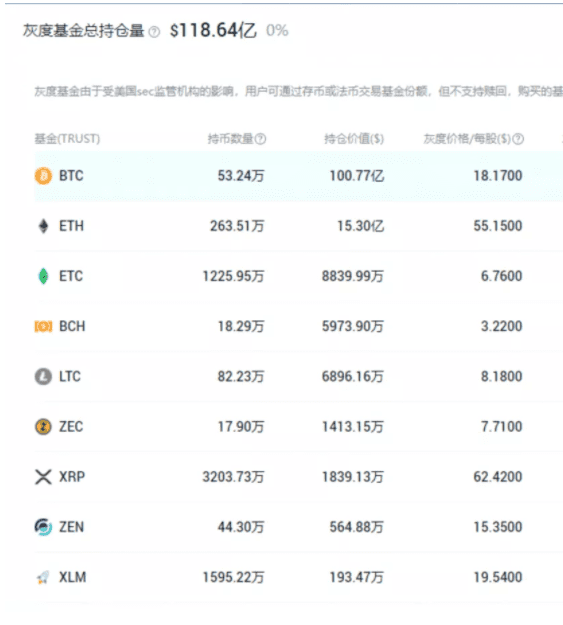Click the orange BCH coin icon
Screen dimensions: 563x625
point(43,326)
